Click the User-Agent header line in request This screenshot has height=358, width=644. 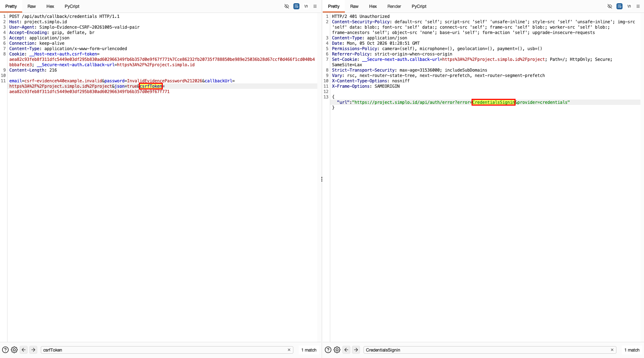click(74, 27)
